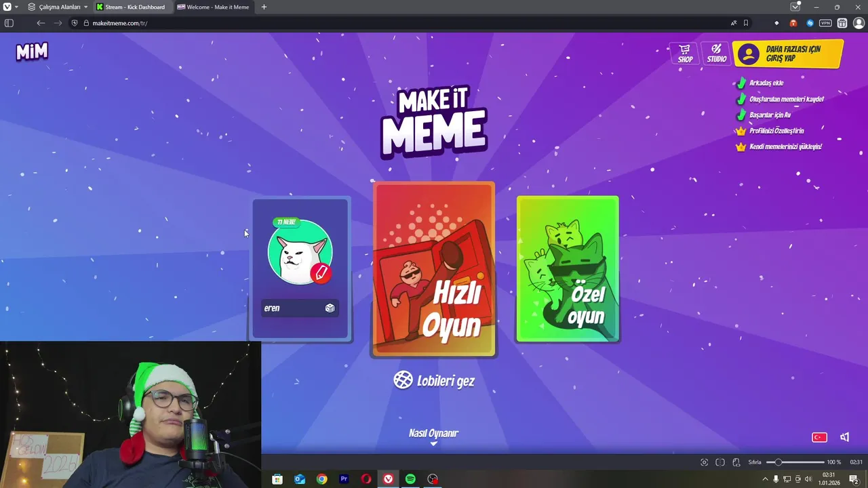Screen dimensions: 868x488
Task: Toggle the VPN button
Action: (825, 23)
